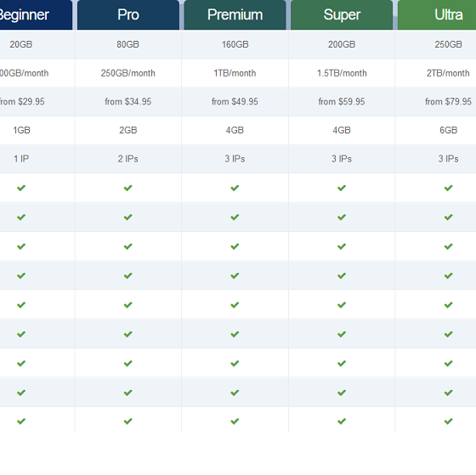The height and width of the screenshot is (475, 476).
Task: Select the Premium plan header
Action: pyautogui.click(x=235, y=14)
